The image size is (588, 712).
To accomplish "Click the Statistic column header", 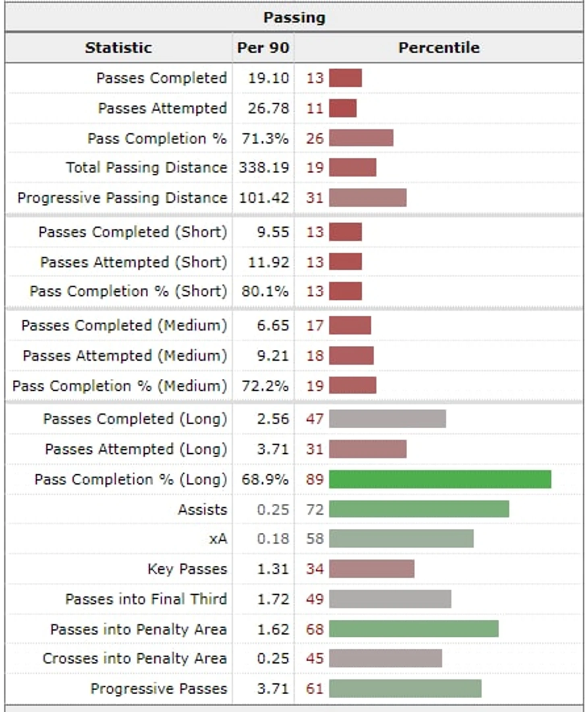I will point(118,48).
